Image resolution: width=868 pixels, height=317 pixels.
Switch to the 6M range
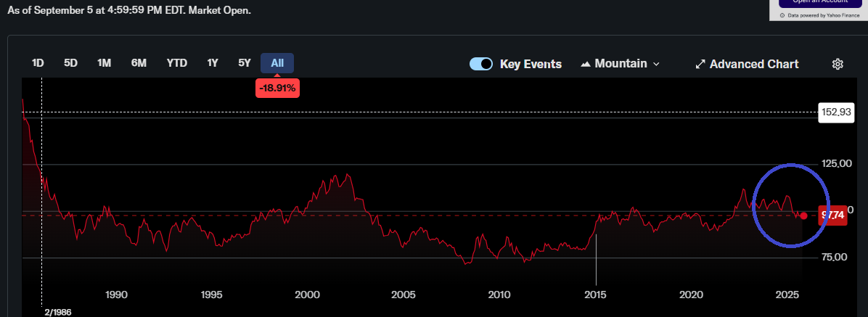[139, 63]
